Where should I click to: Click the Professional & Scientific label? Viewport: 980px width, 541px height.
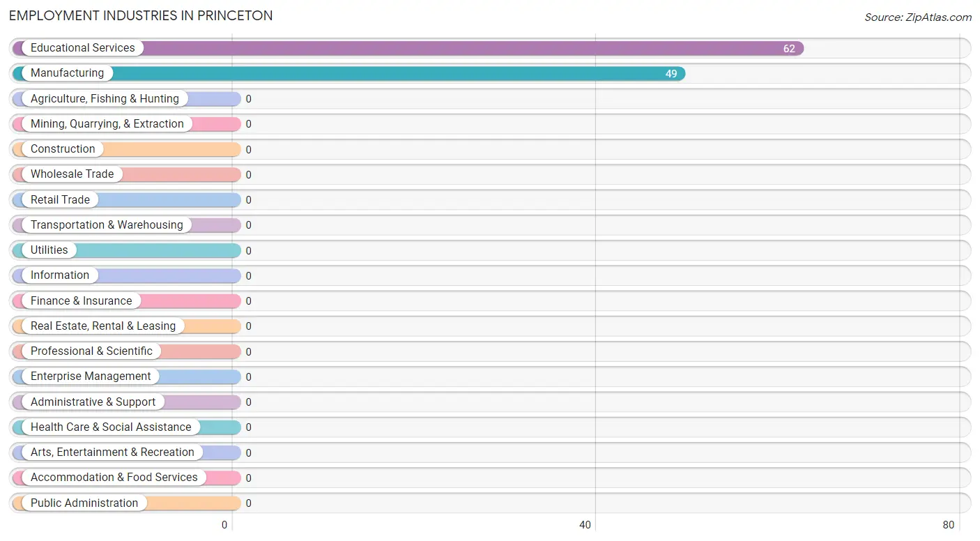(91, 351)
